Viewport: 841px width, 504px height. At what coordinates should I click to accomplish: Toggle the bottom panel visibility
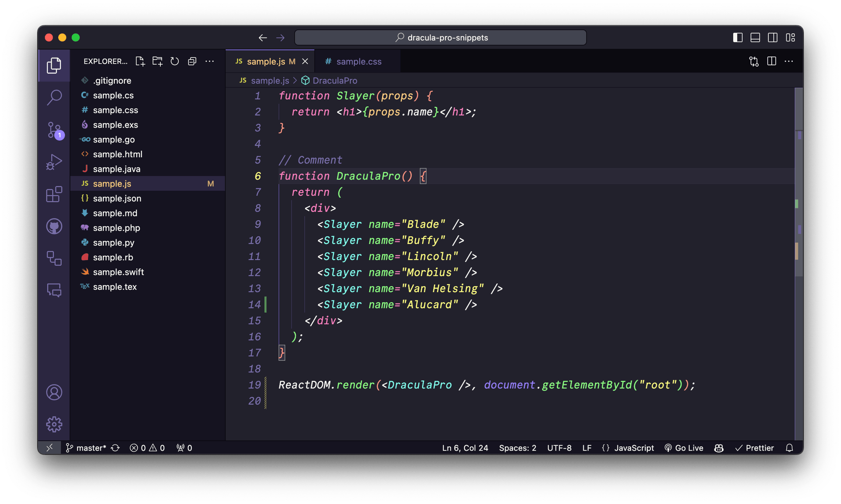755,37
